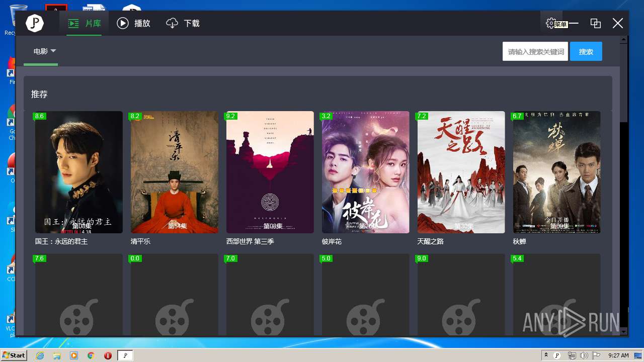Click the 天醒之路 title text
This screenshot has height=362, width=644.
[x=430, y=241]
